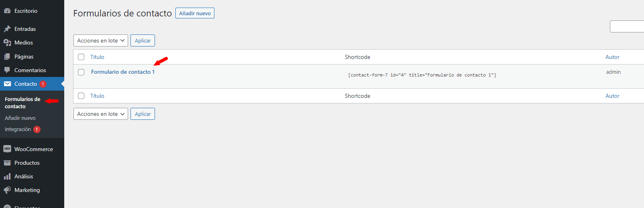Toggle the select-all checkbox in the table footer
The image size is (644, 208).
81,96
